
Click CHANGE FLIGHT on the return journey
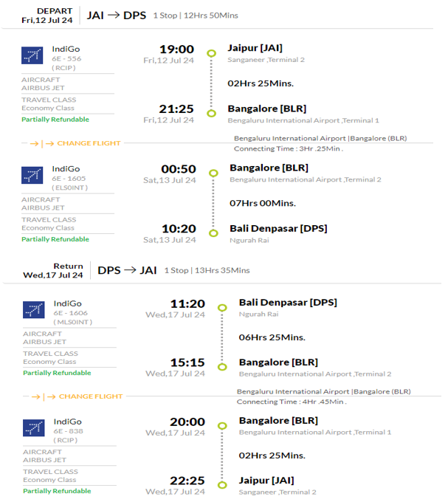click(91, 396)
